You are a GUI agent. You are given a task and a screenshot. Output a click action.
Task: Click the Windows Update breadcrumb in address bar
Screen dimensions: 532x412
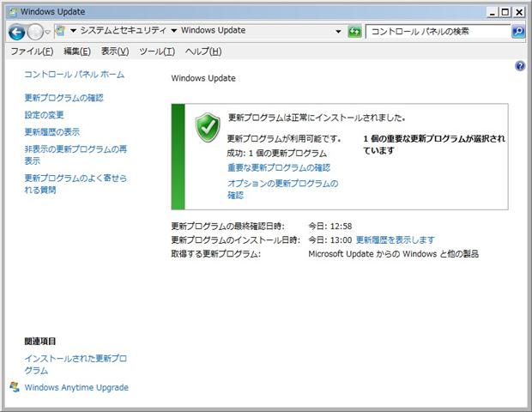(213, 30)
